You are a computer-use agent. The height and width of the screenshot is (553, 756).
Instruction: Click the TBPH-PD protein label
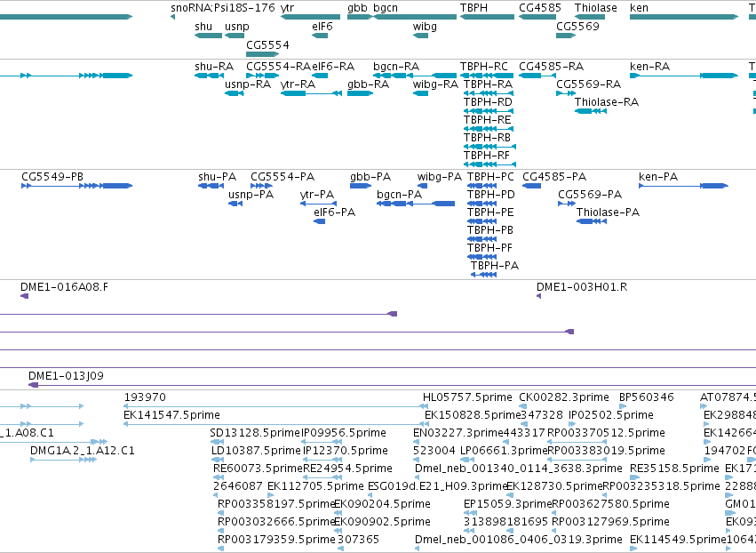[x=490, y=195]
